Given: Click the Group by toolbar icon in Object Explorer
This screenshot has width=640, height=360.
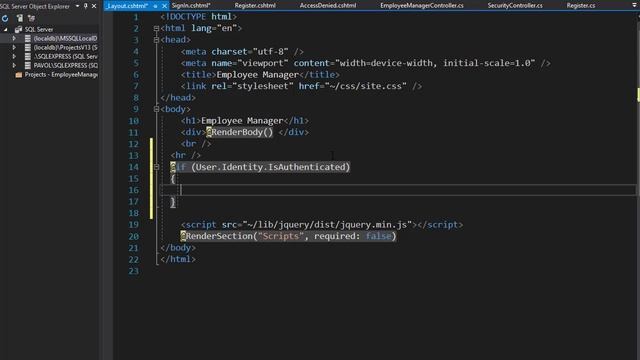Looking at the screenshot, I should click(31, 18).
